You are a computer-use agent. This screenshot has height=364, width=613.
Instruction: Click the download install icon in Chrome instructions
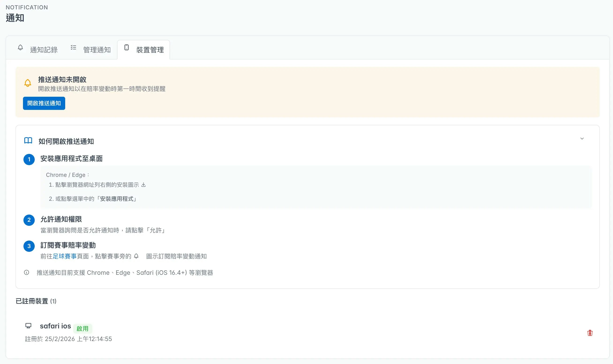click(x=144, y=185)
